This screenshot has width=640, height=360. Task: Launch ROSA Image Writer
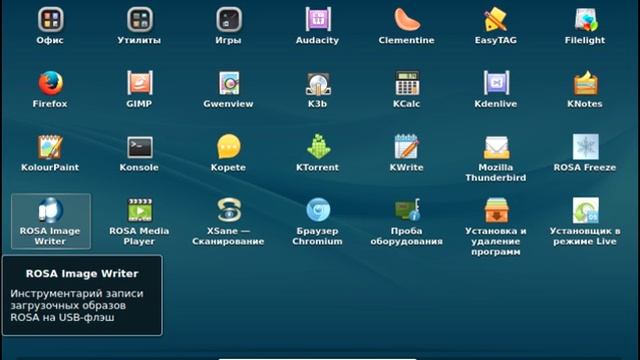click(51, 221)
